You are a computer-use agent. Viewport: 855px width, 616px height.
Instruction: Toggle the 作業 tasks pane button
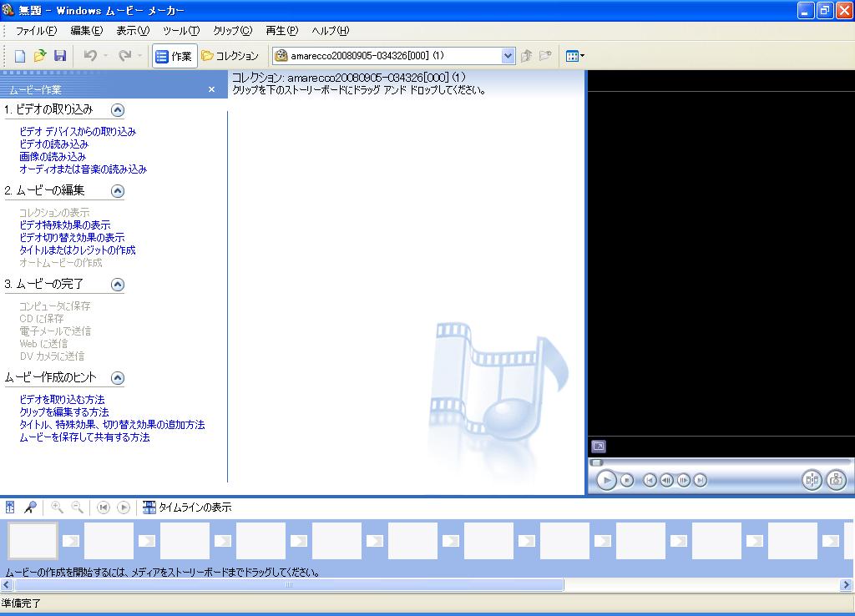pyautogui.click(x=175, y=56)
